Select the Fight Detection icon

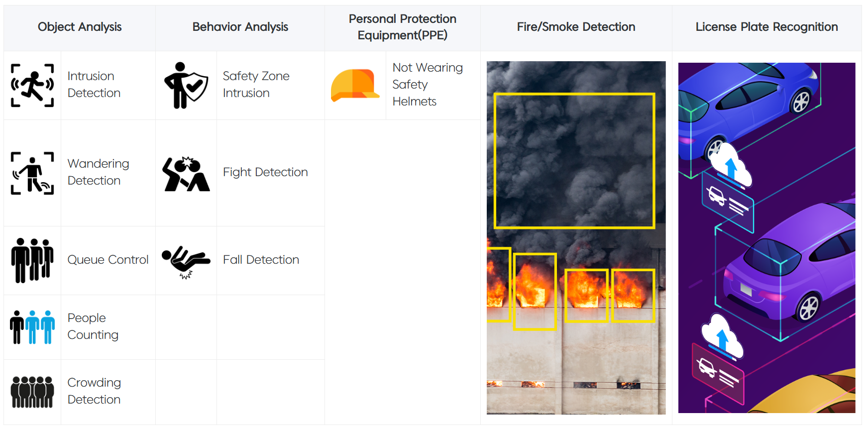click(186, 174)
